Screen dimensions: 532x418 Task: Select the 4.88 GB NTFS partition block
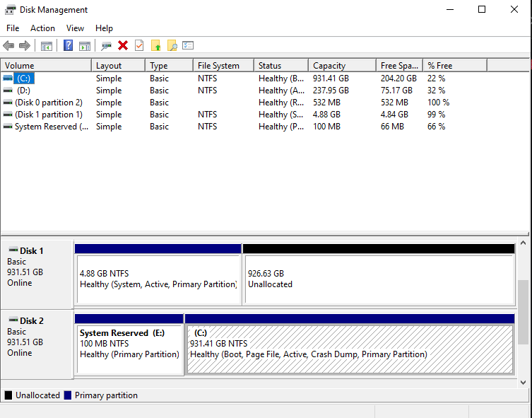[158, 274]
